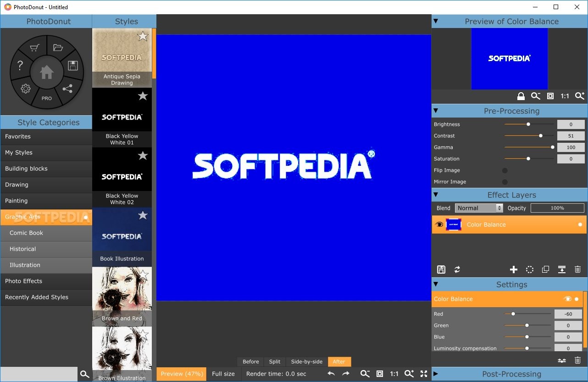Favorite the Black Yellow White 01 star
The height and width of the screenshot is (382, 588).
143,95
